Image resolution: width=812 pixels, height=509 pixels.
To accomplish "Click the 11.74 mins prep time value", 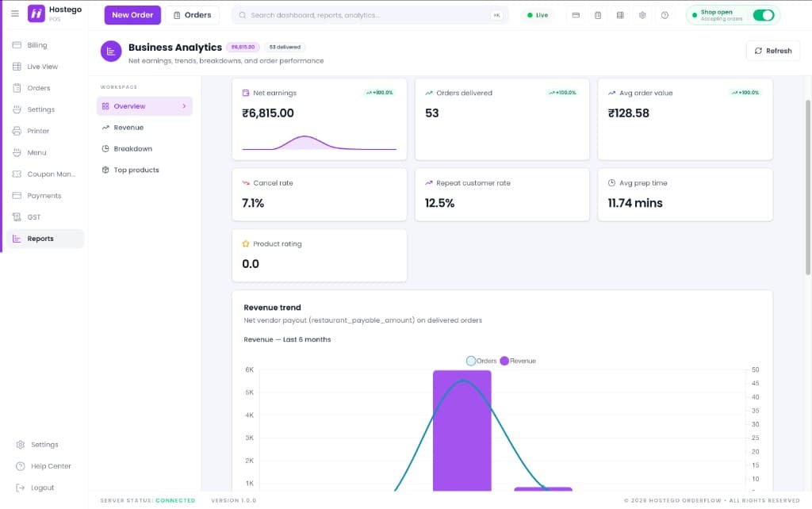I will pos(635,203).
